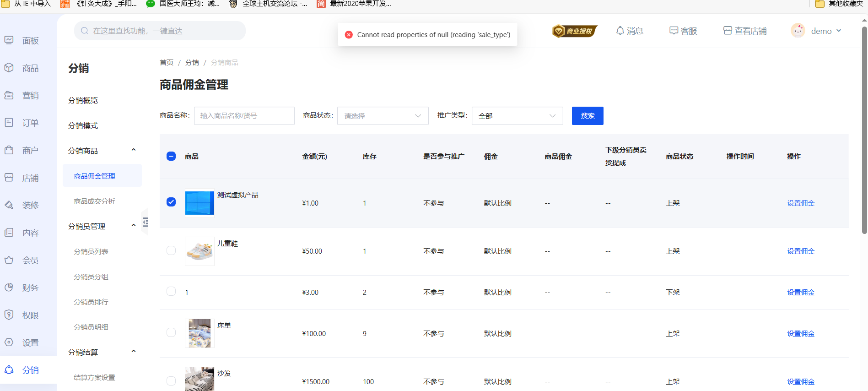Open the 床单 product thumbnail
The width and height of the screenshot is (868, 391).
[x=199, y=333]
